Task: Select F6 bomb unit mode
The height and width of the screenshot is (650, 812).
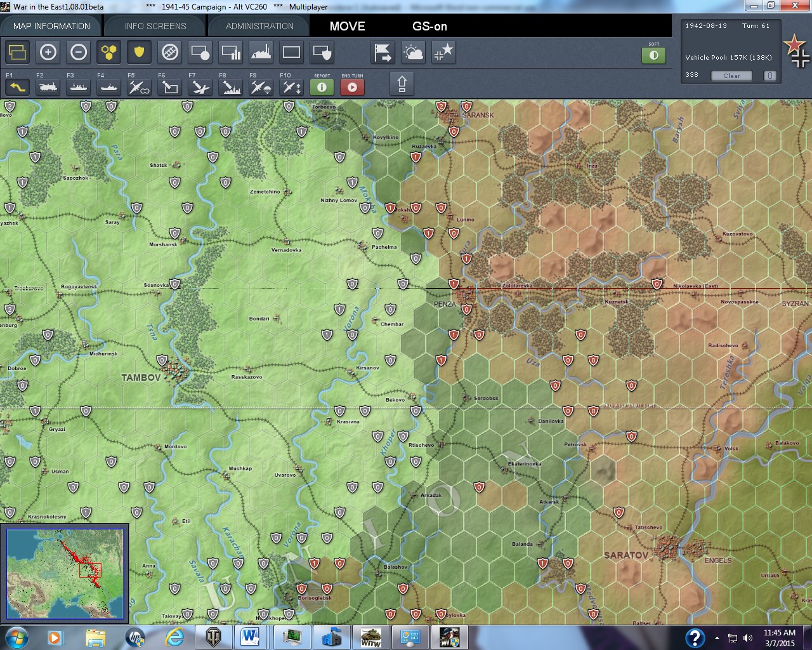Action: coord(170,87)
